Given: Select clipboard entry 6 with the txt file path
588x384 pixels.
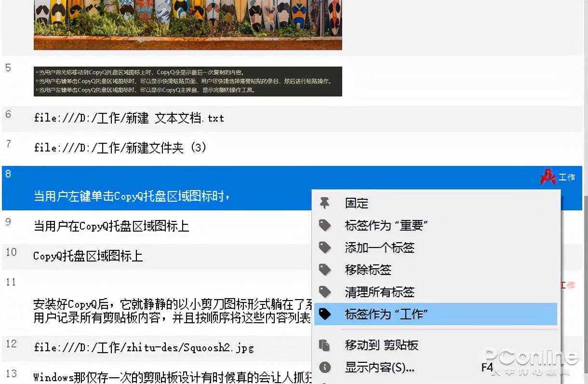Looking at the screenshot, I should pyautogui.click(x=128, y=118).
